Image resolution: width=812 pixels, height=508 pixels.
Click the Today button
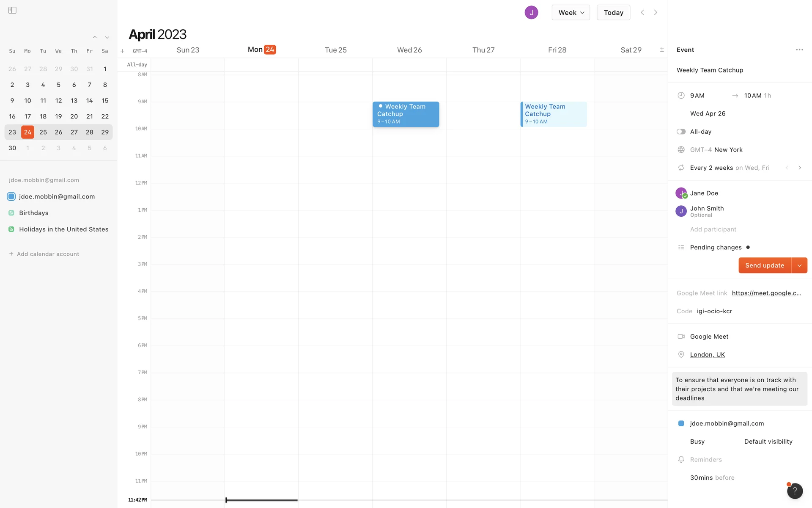(613, 13)
